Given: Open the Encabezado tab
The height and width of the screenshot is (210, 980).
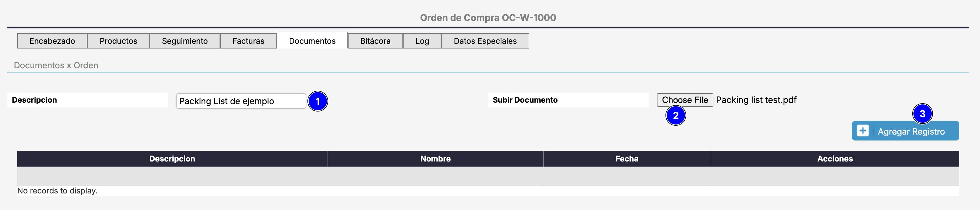Looking at the screenshot, I should [52, 41].
